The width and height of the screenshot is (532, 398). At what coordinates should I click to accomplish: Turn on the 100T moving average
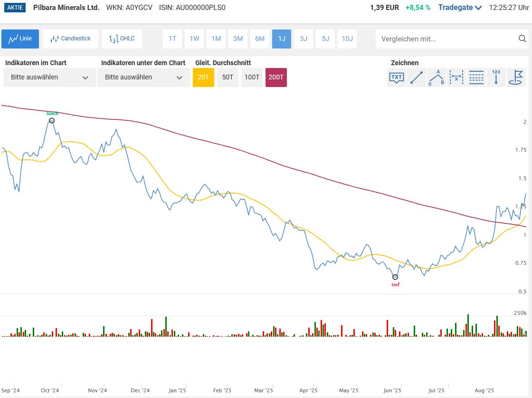(252, 78)
